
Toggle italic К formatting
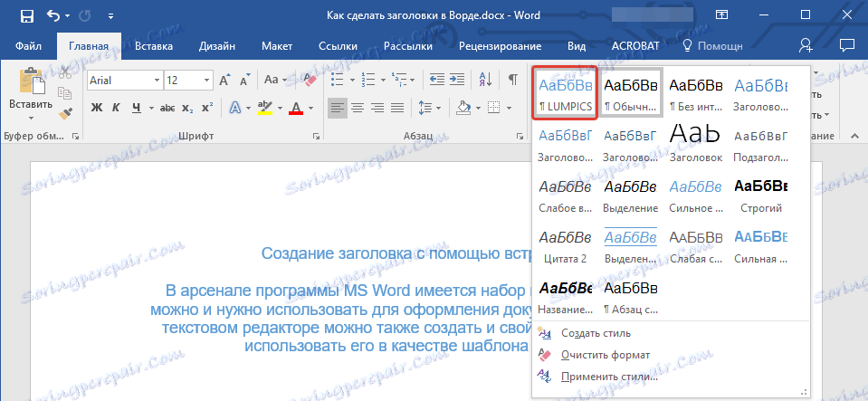click(x=116, y=108)
